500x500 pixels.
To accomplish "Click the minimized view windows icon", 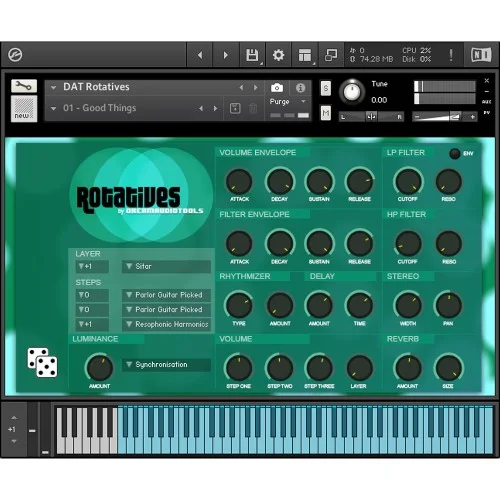I will (331, 55).
